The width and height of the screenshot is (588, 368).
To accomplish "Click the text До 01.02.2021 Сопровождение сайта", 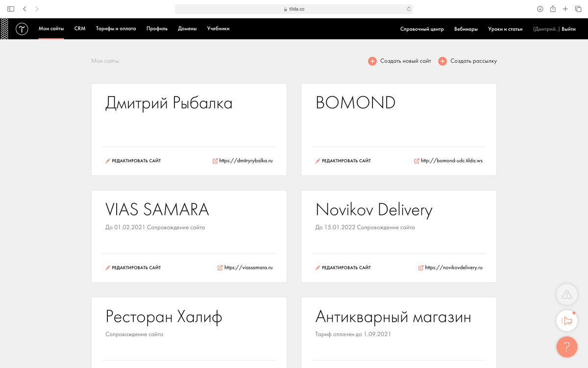I will click(x=155, y=228).
